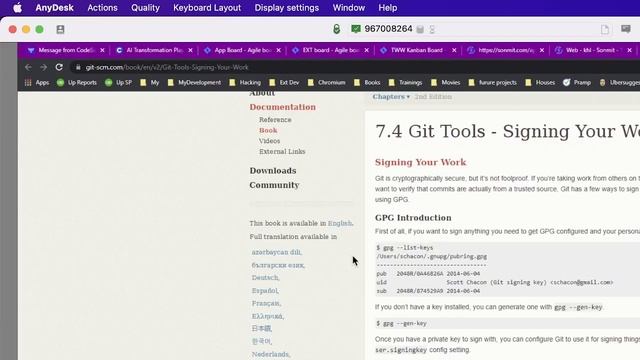Close the Message from Code tab

coord(102,50)
